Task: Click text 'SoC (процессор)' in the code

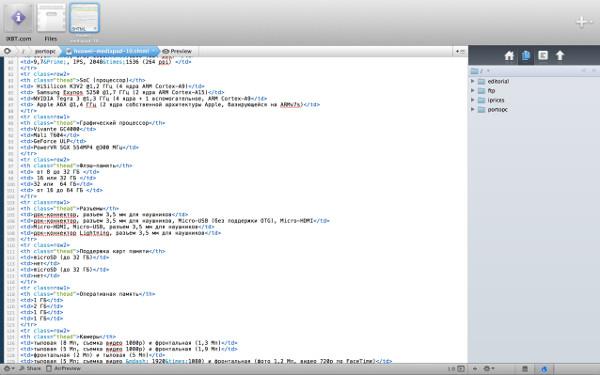Action: pos(103,80)
